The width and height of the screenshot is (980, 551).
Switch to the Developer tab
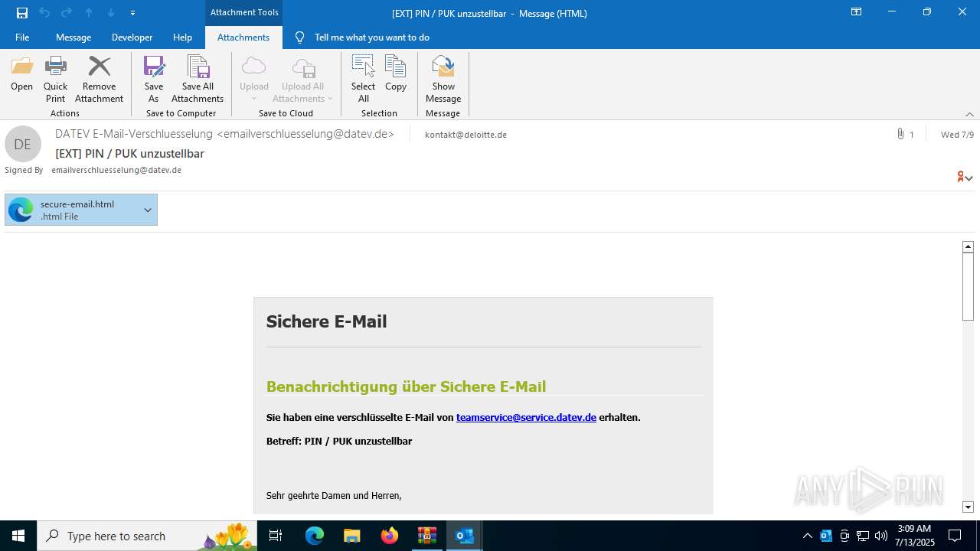[132, 37]
